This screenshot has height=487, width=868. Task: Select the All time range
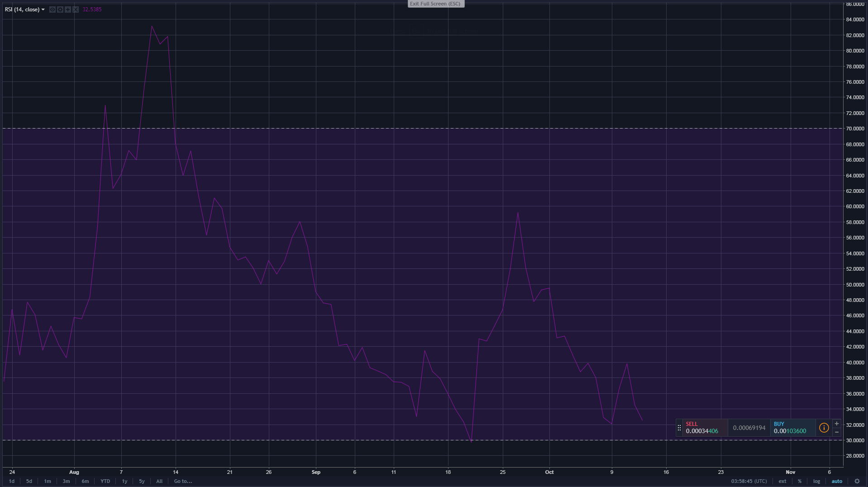159,481
